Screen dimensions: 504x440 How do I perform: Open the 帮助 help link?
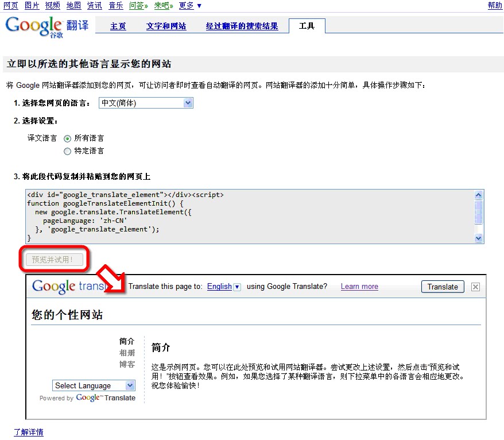495,6
